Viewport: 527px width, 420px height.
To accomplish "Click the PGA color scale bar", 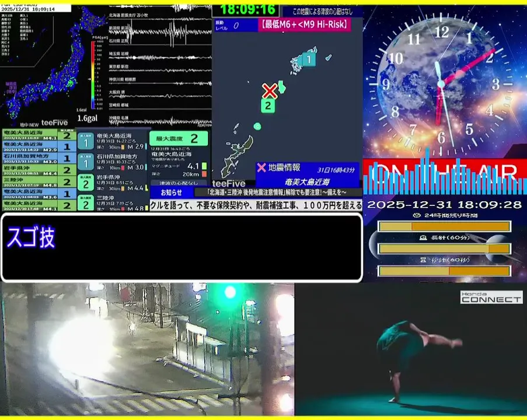I will (x=93, y=75).
